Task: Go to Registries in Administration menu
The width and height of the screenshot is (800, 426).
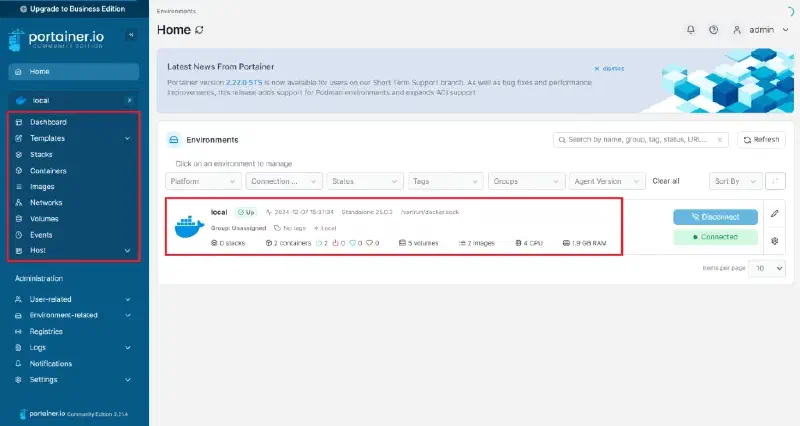Action: pos(46,332)
